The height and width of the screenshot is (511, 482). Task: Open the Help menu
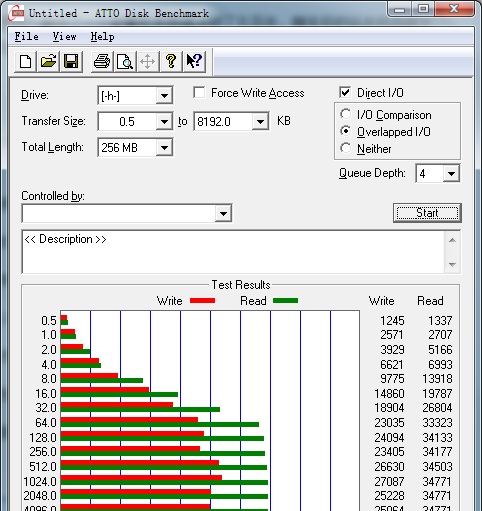click(102, 36)
